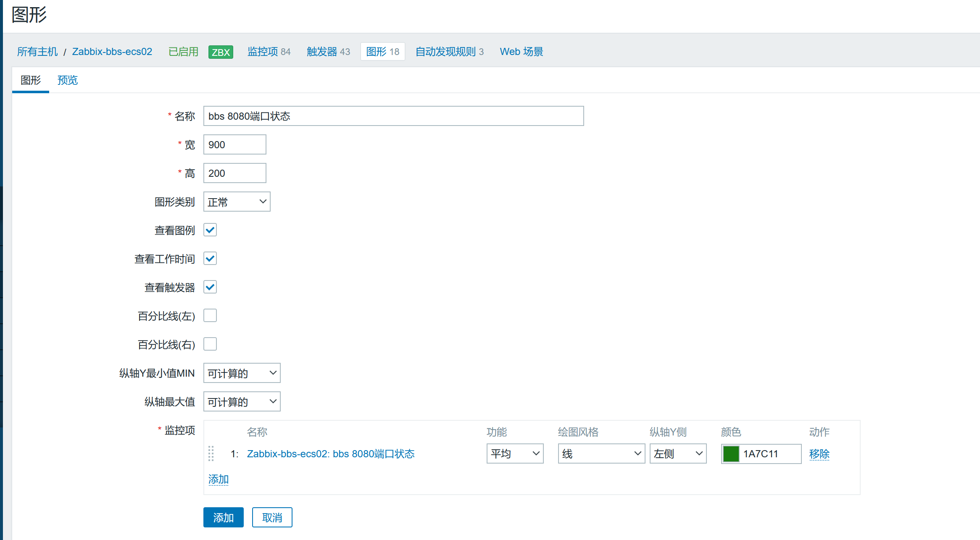The image size is (980, 540).
Task: Click the green 1A7C11 color swatch
Action: coord(731,454)
